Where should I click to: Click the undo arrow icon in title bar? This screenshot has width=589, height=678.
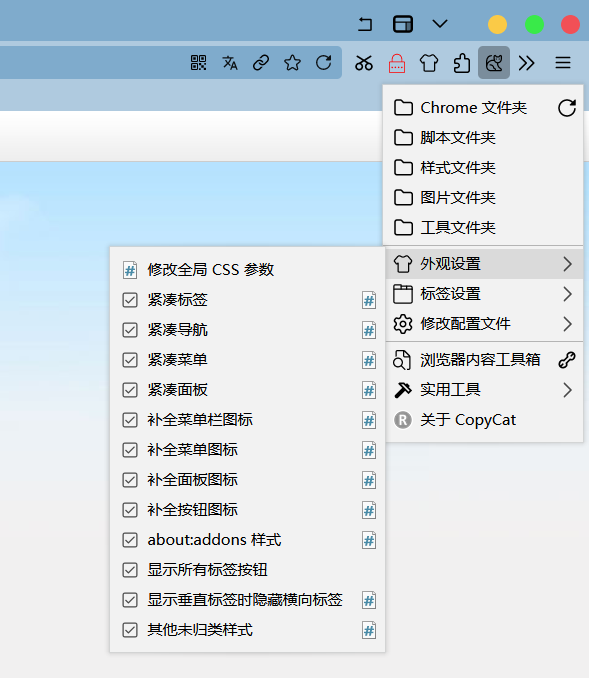pos(365,24)
